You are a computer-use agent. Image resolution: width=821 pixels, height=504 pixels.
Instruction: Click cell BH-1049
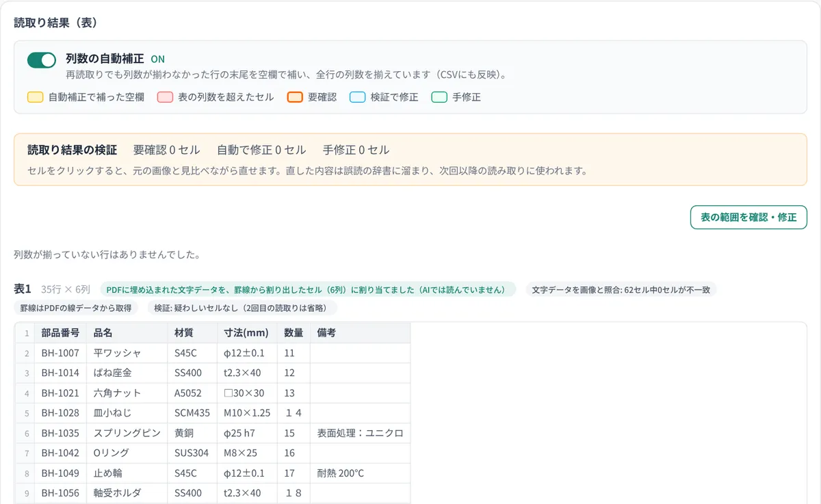pyautogui.click(x=60, y=473)
